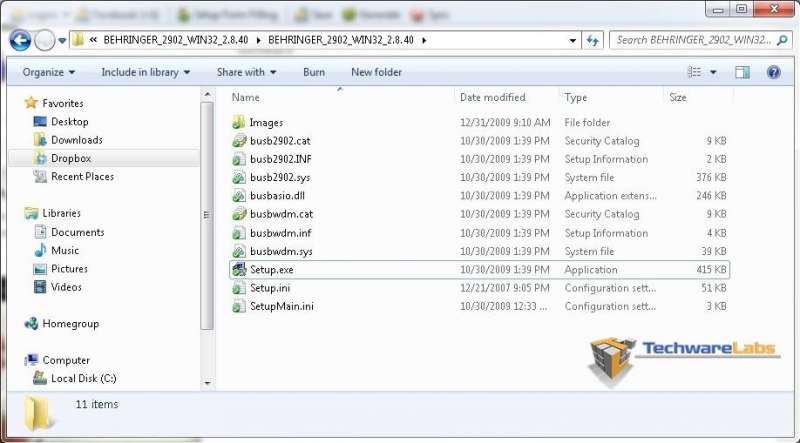Click the Forward navigation arrow

click(44, 40)
